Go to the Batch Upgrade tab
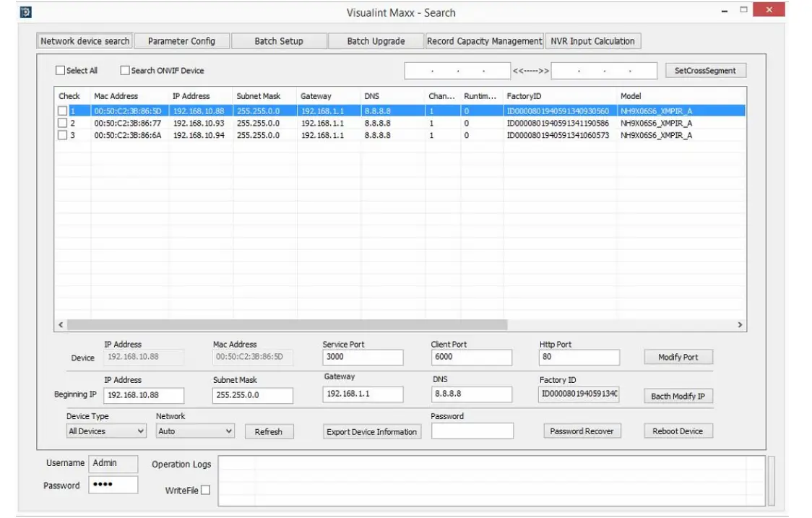Viewport: 812px width, 518px height. tap(376, 41)
